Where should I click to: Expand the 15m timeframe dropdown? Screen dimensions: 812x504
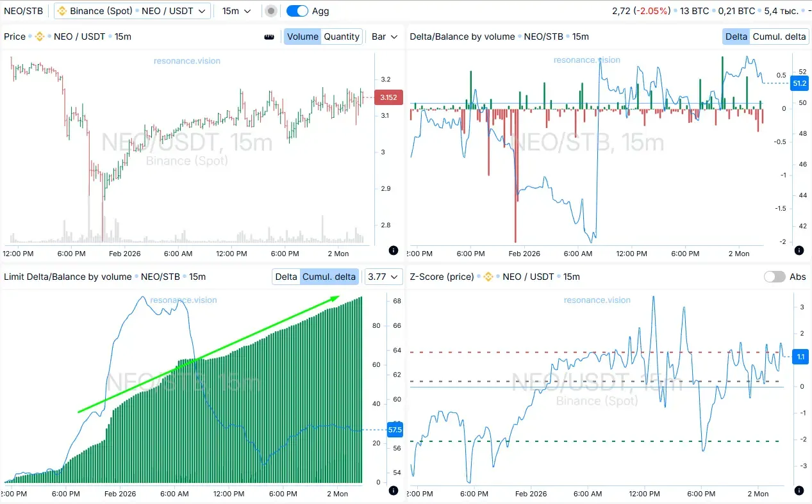236,11
